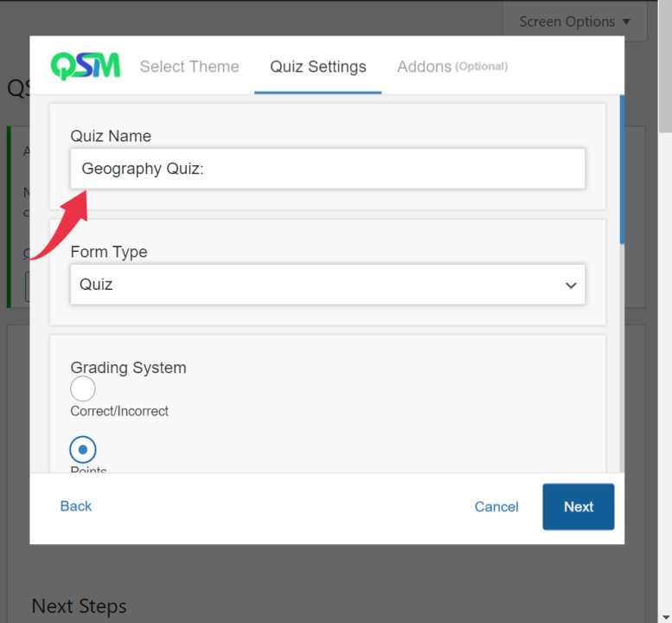Select the Points grading radio button
Screen dimensions: 672x623
point(83,449)
